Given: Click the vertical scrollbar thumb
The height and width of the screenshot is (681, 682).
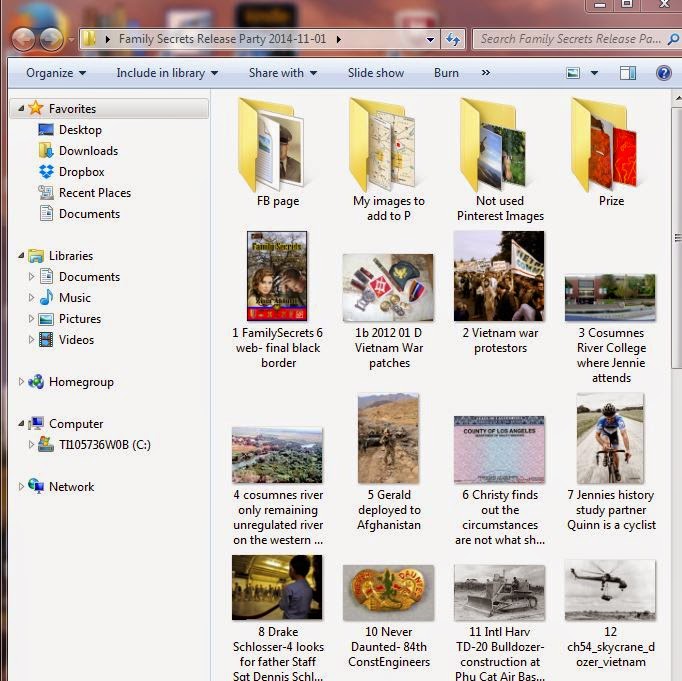Looking at the screenshot, I should coord(678,237).
